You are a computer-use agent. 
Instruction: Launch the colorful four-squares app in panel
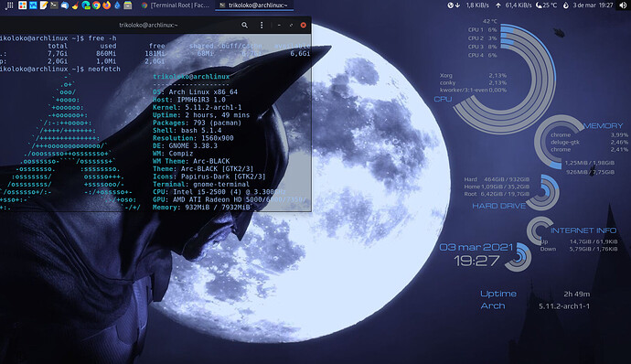(23, 5)
